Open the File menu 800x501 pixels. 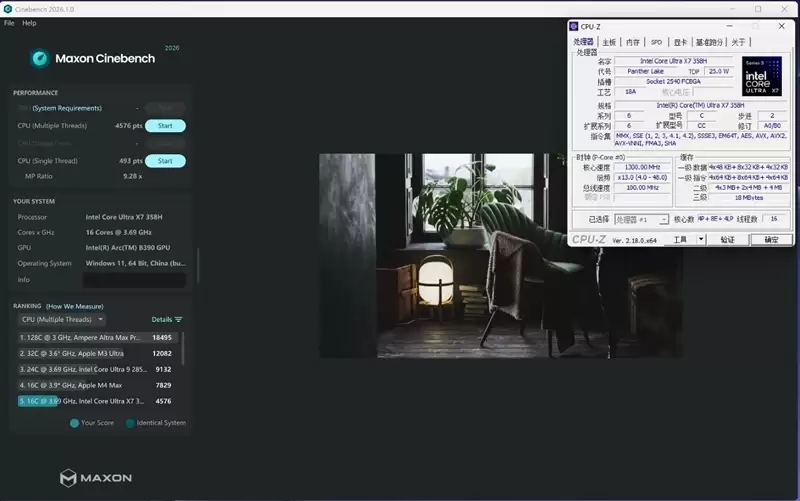click(9, 23)
